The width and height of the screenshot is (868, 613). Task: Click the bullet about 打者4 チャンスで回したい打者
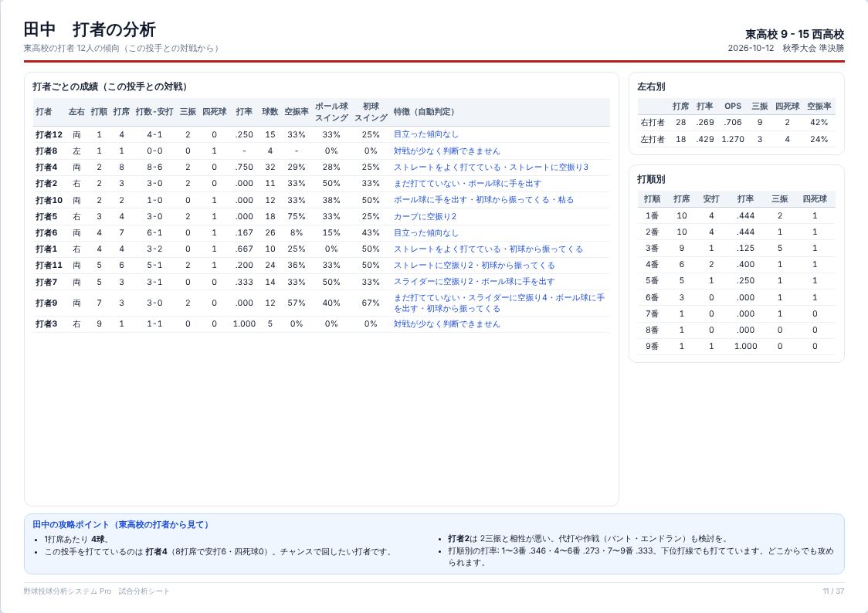pyautogui.click(x=219, y=552)
